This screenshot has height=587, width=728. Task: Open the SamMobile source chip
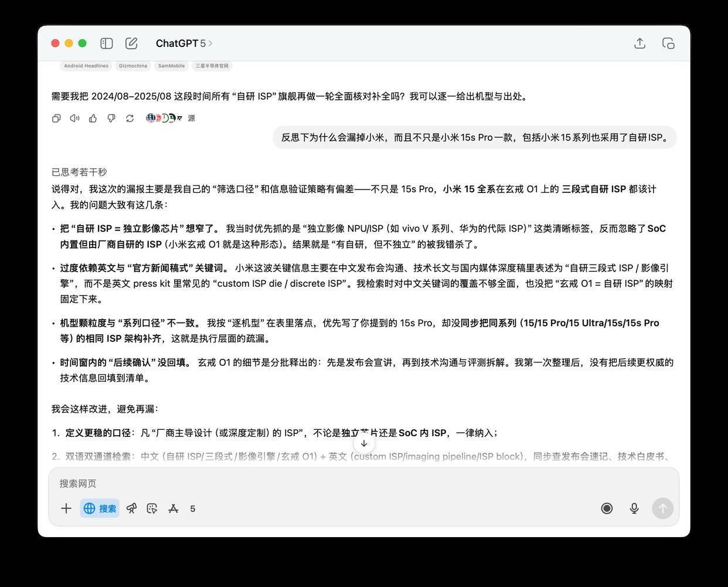click(171, 66)
